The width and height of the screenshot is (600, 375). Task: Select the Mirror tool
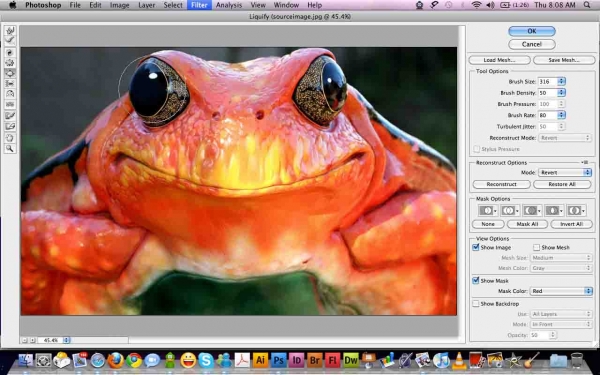click(x=10, y=94)
